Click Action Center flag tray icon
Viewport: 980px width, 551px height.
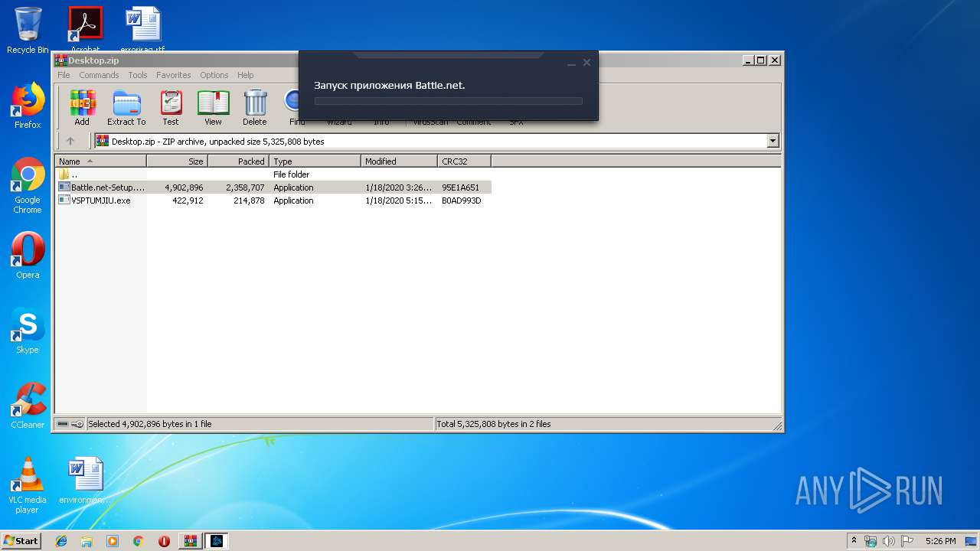[906, 541]
